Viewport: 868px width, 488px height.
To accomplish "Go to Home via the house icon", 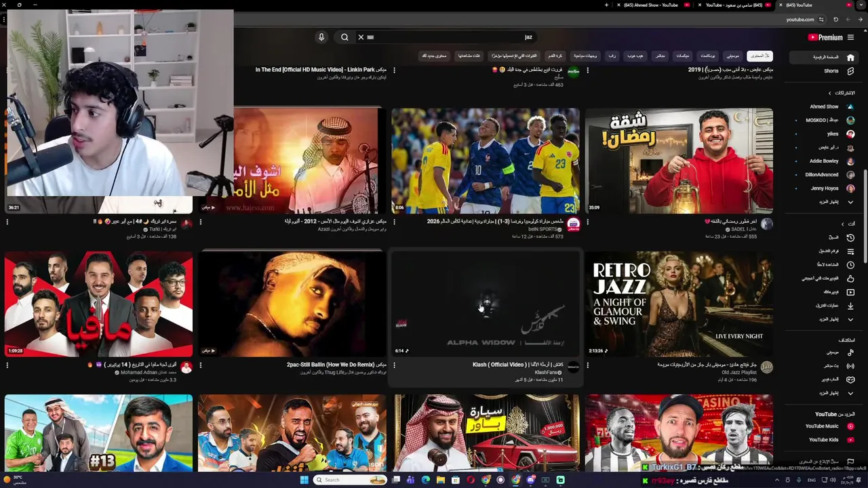I will pos(850,58).
